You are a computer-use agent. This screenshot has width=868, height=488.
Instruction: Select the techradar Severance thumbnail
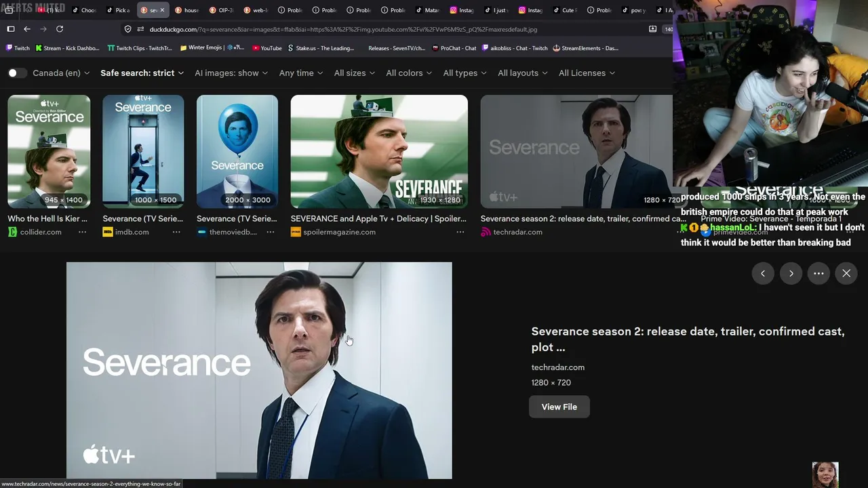[576, 151]
